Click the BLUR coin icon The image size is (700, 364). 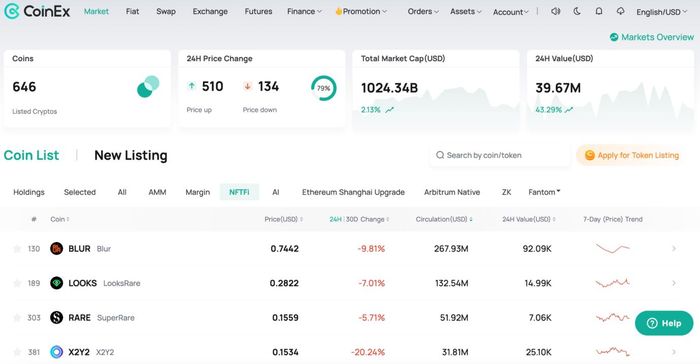(x=56, y=249)
